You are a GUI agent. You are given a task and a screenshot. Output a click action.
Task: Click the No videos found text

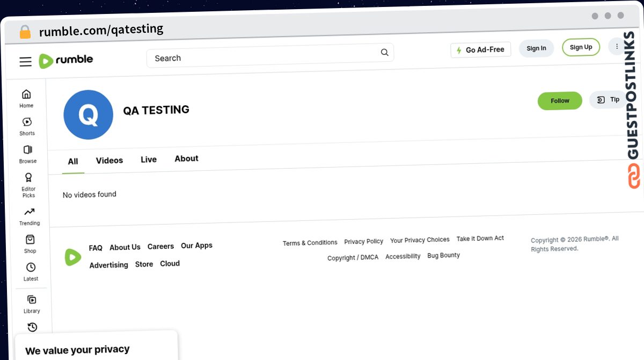tap(90, 195)
